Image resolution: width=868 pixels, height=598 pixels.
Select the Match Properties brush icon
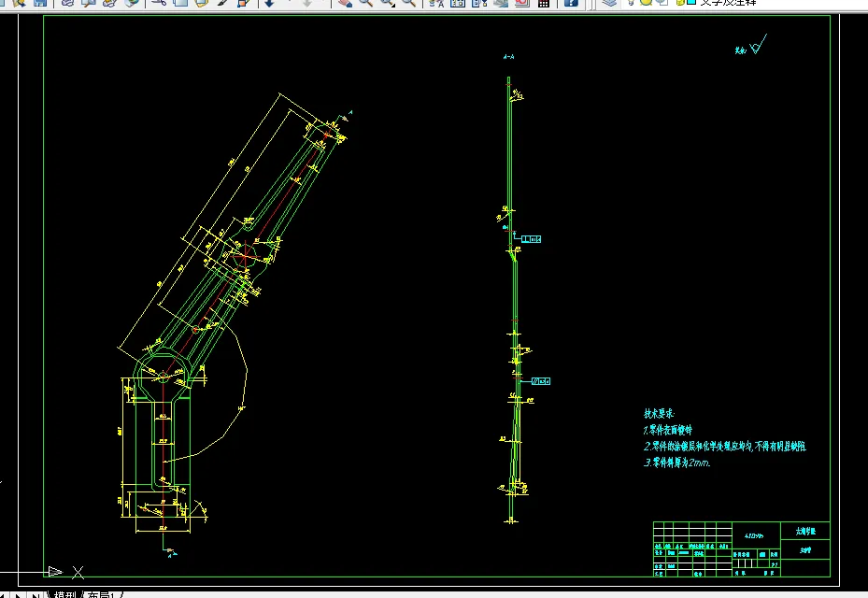222,3
